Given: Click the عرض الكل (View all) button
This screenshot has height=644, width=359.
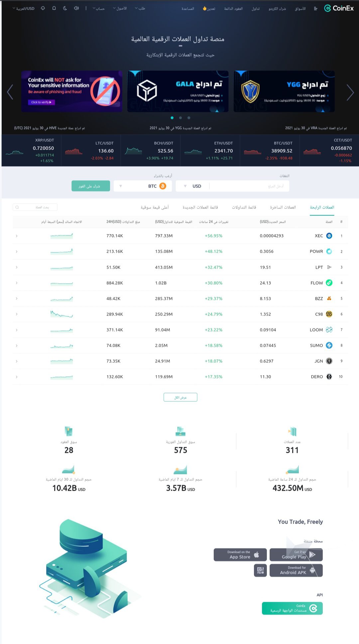Looking at the screenshot, I should [180, 397].
